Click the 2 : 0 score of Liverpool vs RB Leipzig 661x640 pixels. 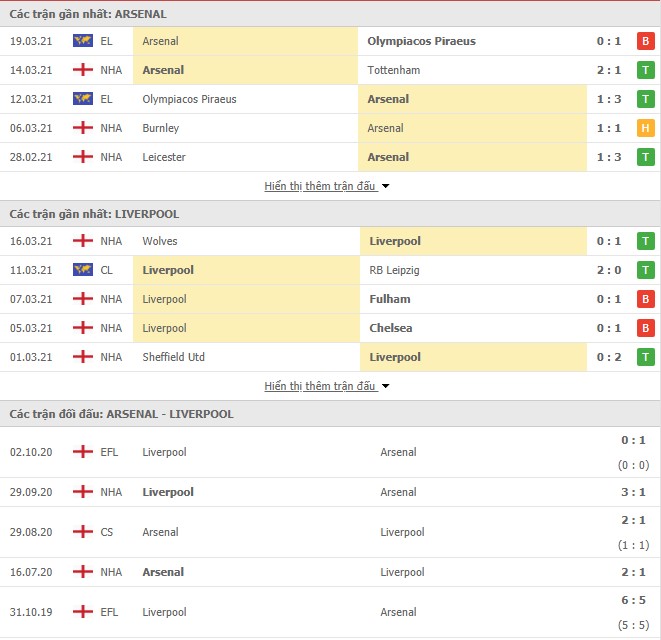coord(609,270)
